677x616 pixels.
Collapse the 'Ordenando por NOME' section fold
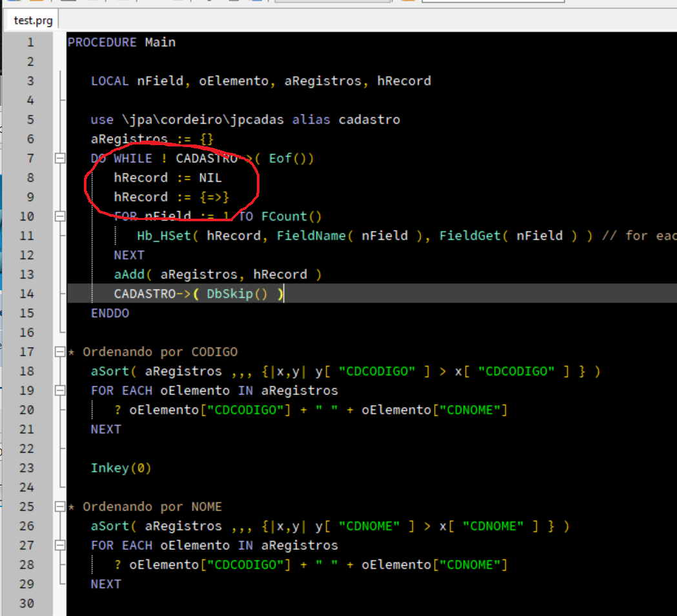[x=60, y=507]
